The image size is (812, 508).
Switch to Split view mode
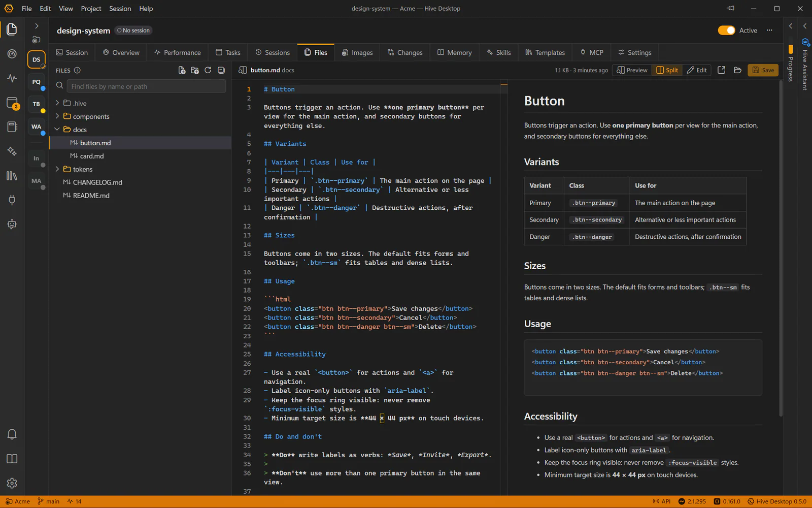click(x=667, y=70)
